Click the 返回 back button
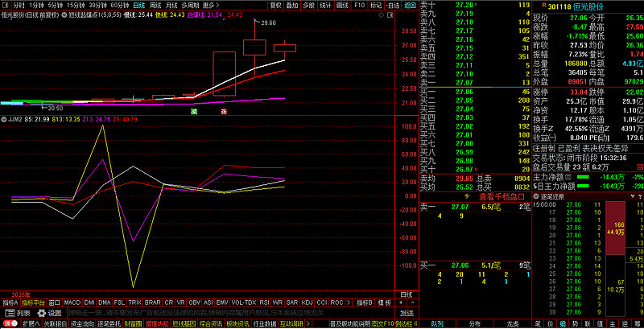Screen dimensions: 644x329 click(410, 6)
